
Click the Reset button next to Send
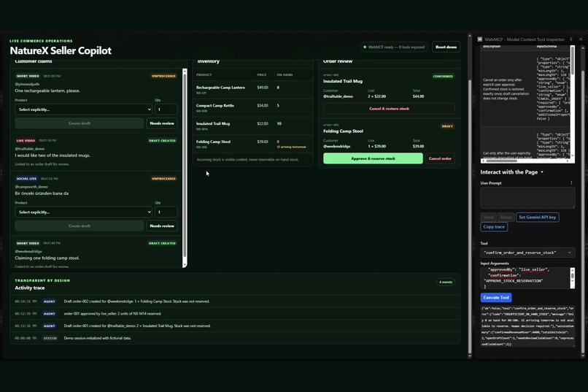pyautogui.click(x=506, y=218)
